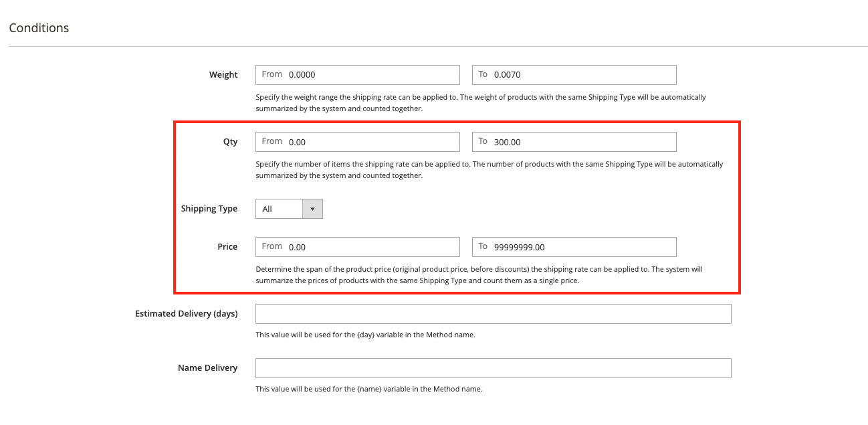Click the Conditions section heading
The width and height of the screenshot is (868, 425).
point(39,28)
